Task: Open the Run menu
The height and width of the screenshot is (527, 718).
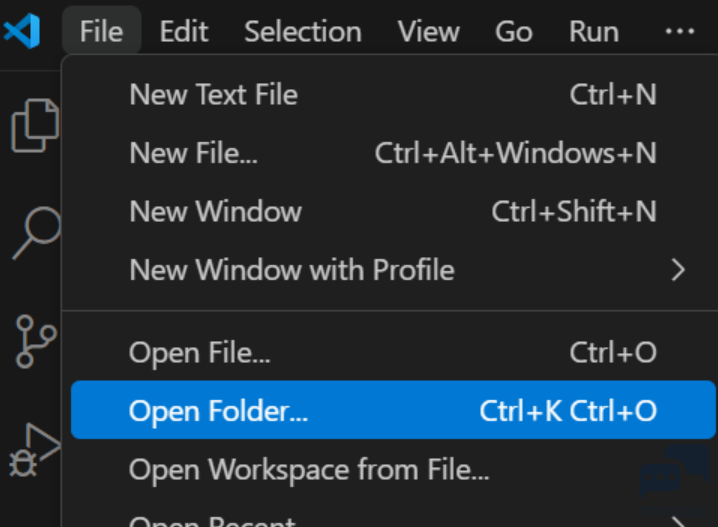Action: click(594, 31)
